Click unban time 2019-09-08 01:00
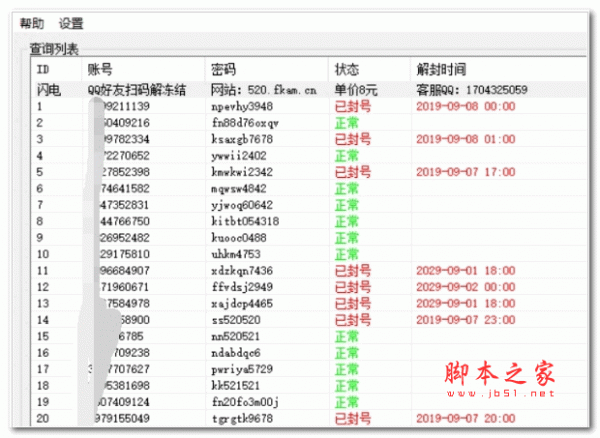Viewport: 600px width, 438px height. coord(466,139)
